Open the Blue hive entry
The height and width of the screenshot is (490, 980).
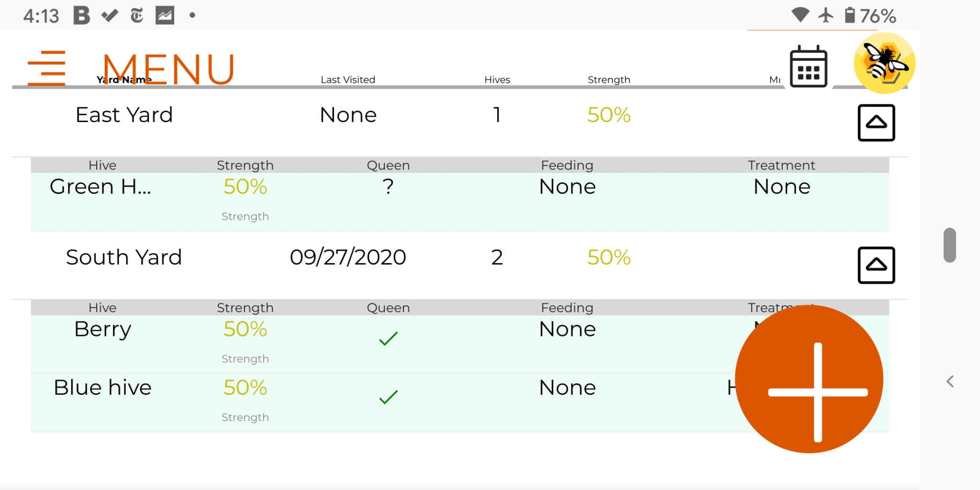pos(102,387)
